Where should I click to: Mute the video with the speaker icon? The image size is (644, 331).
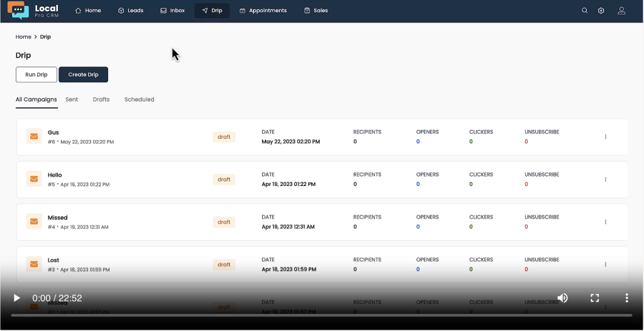(x=563, y=298)
